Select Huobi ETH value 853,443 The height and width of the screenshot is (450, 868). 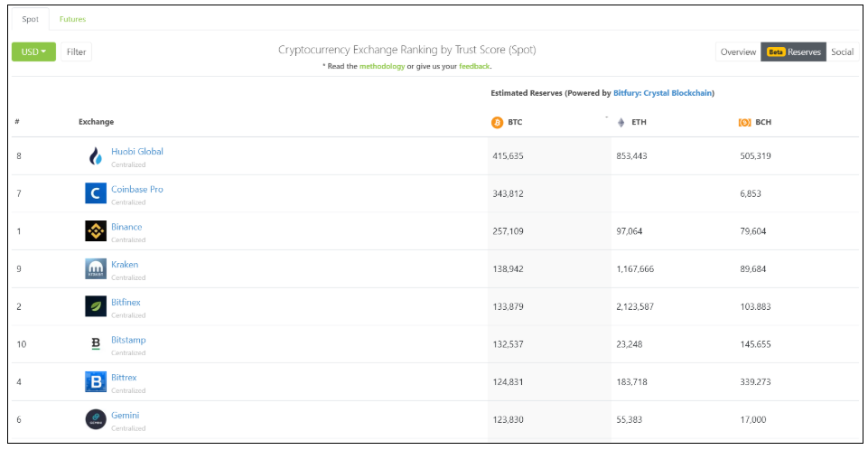coord(631,156)
